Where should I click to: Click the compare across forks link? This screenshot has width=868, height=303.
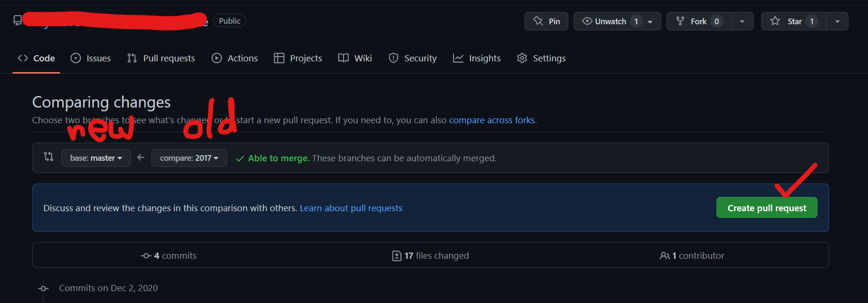492,120
